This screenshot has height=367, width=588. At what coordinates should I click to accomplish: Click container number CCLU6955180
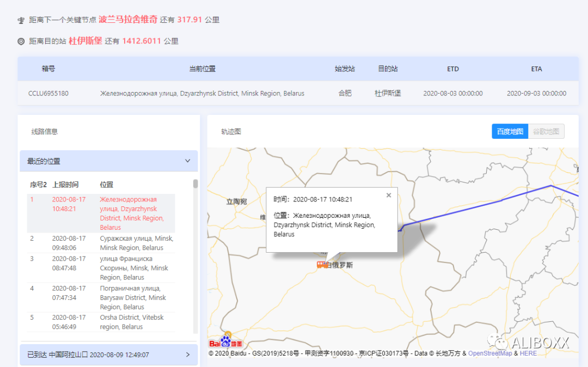(48, 93)
